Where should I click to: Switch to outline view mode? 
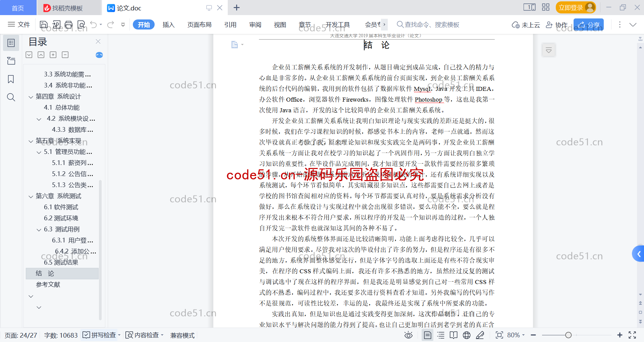point(441,335)
